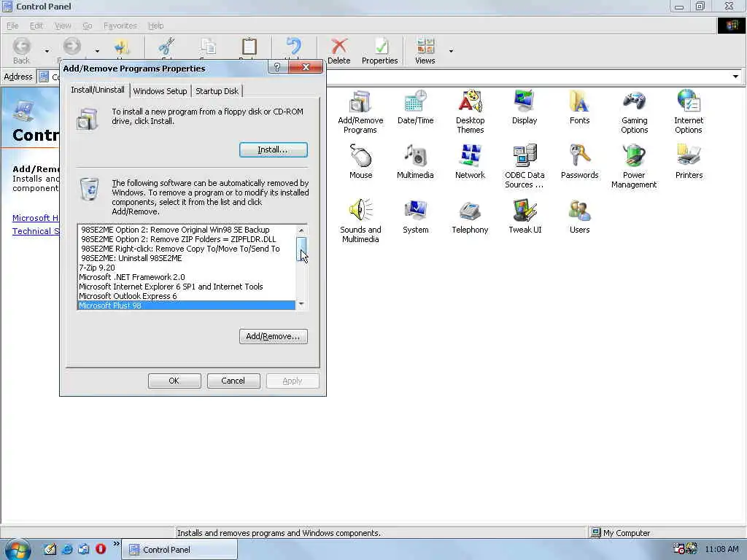Open the Internet Options icon
This screenshot has height=560, width=747.
689,112
